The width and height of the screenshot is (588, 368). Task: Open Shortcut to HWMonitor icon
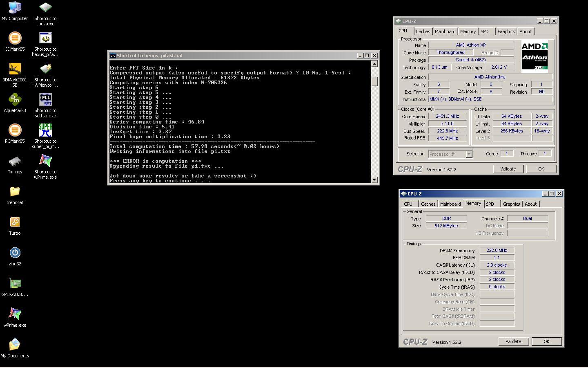45,69
